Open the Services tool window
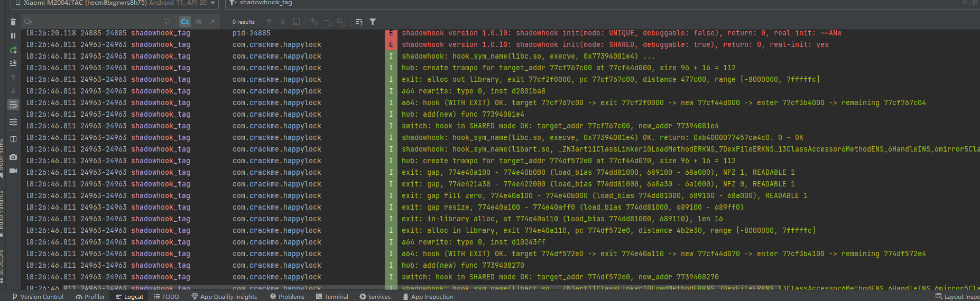Screen dimensions: 980x301 pyautogui.click(x=375, y=296)
